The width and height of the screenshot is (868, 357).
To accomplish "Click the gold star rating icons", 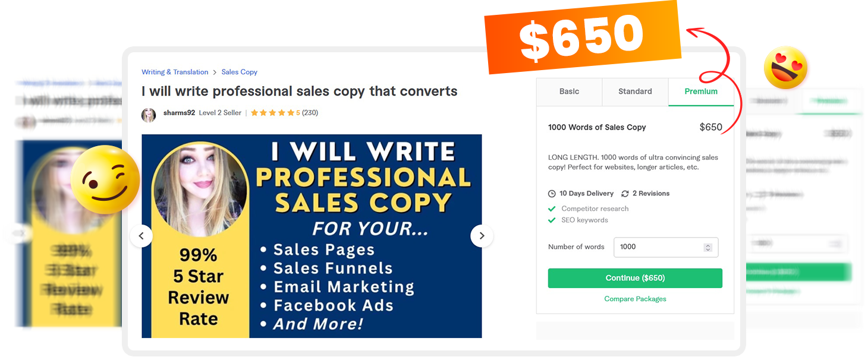I will pos(273,113).
